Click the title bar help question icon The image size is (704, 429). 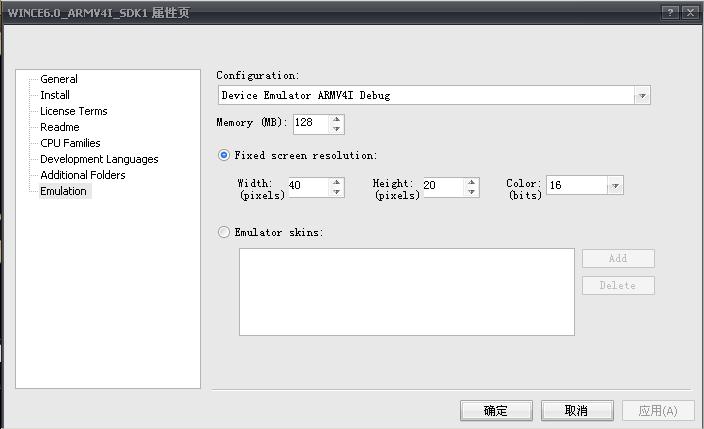pyautogui.click(x=670, y=13)
